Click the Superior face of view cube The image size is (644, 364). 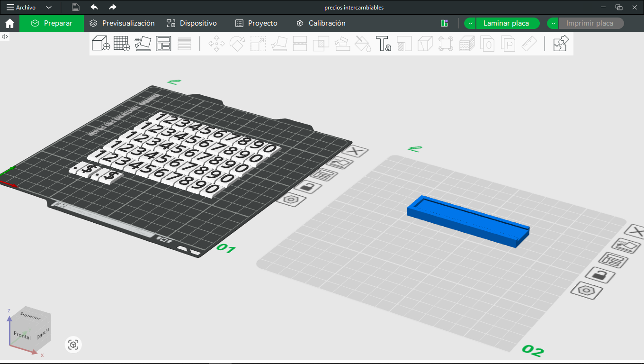pos(30,317)
